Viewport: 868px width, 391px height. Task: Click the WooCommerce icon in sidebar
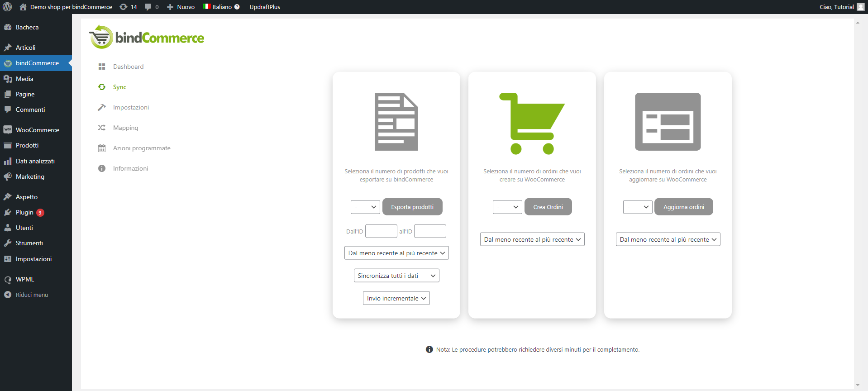tap(8, 130)
